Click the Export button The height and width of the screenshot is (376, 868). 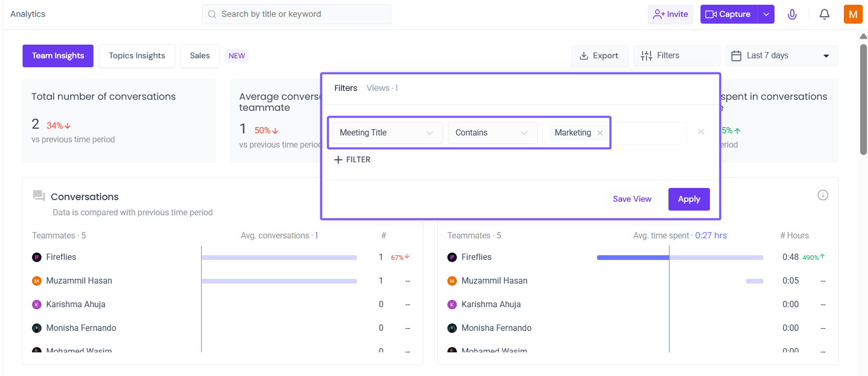[599, 56]
